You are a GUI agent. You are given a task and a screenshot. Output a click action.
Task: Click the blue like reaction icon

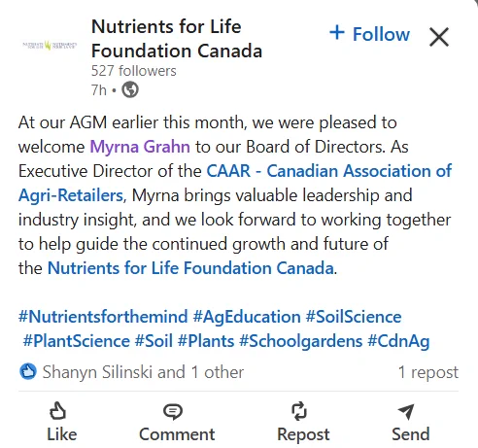coord(28,371)
